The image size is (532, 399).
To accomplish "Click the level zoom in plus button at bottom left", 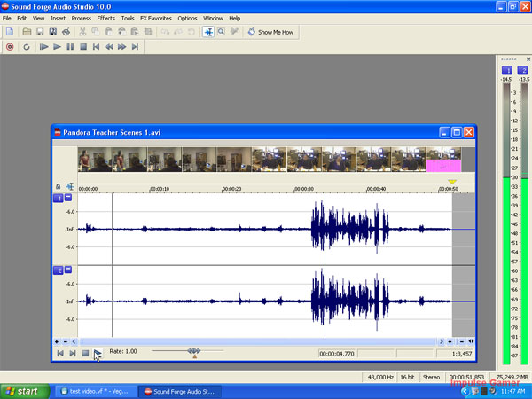I will (x=57, y=341).
